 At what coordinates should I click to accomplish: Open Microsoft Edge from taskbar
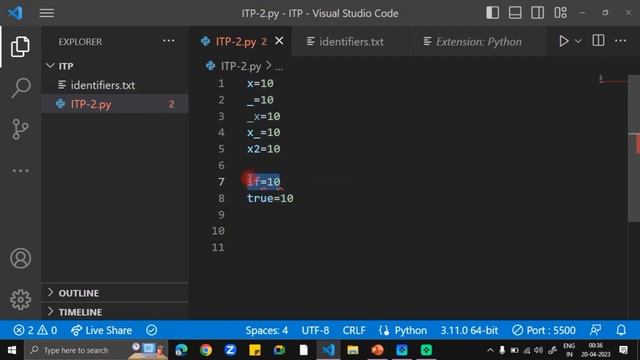coord(181,350)
